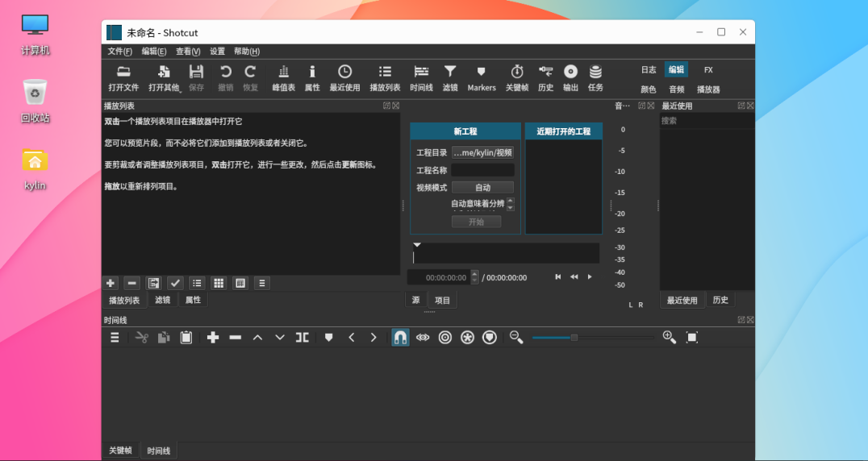
Task: Open the playlist menu button
Action: coord(262,283)
